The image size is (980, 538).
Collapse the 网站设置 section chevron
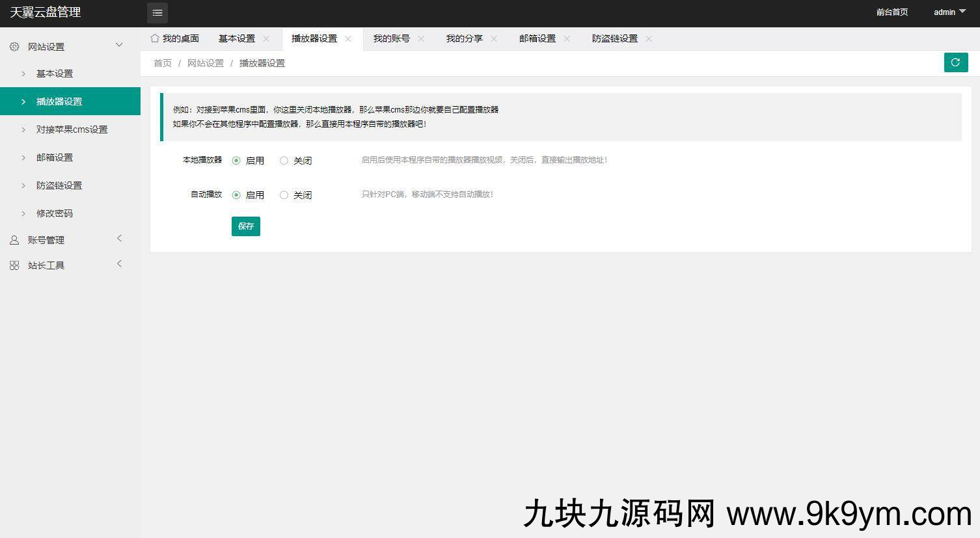(119, 45)
